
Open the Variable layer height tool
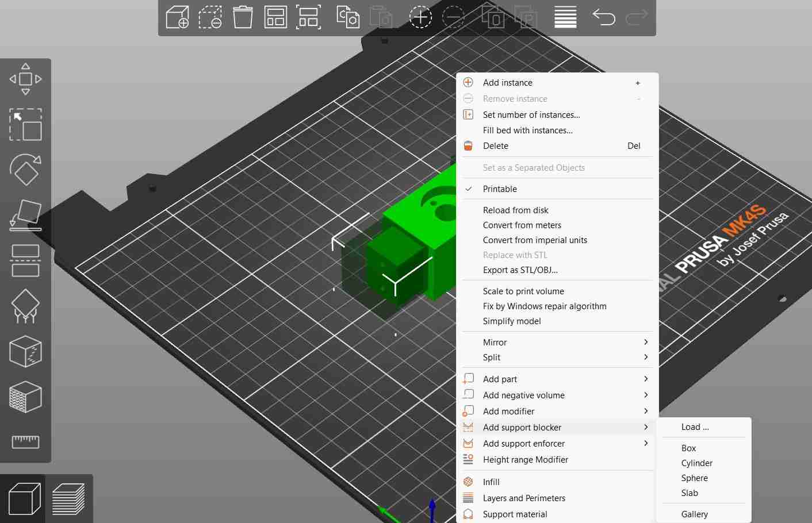click(x=565, y=17)
